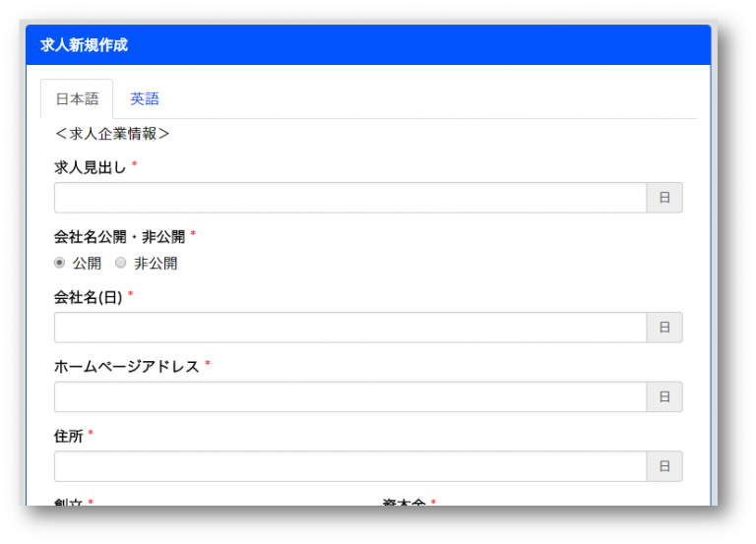This screenshot has height=544, width=756.
Task: Focus the 住所 input field
Action: tap(349, 466)
